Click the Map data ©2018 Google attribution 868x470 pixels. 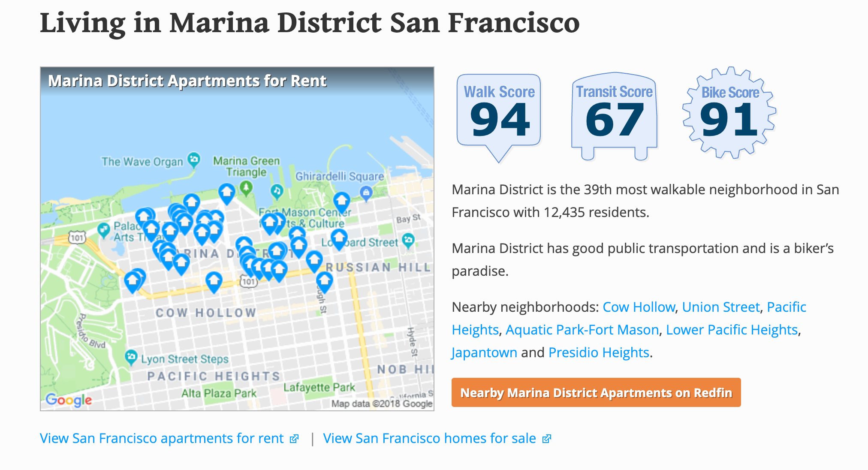(382, 404)
